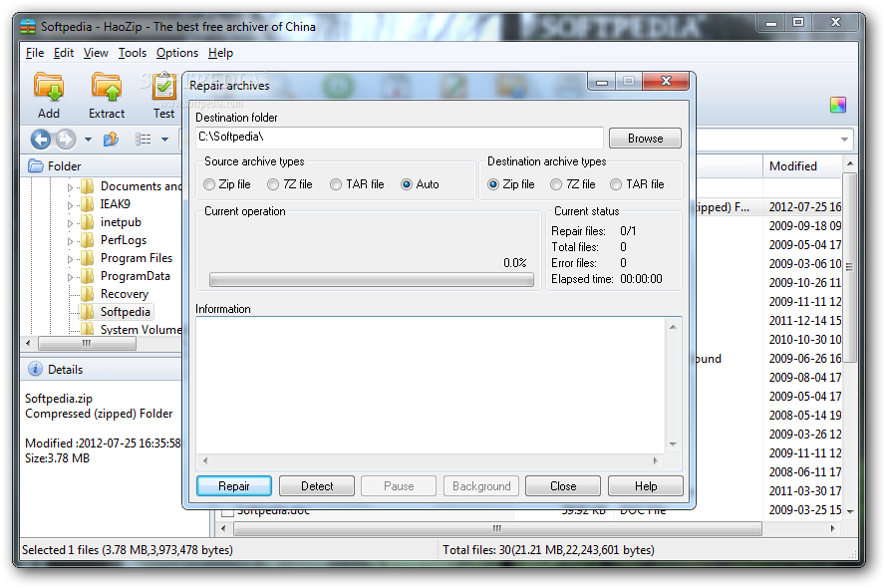Click the Repair button
This screenshot has height=588, width=886.
pos(234,485)
